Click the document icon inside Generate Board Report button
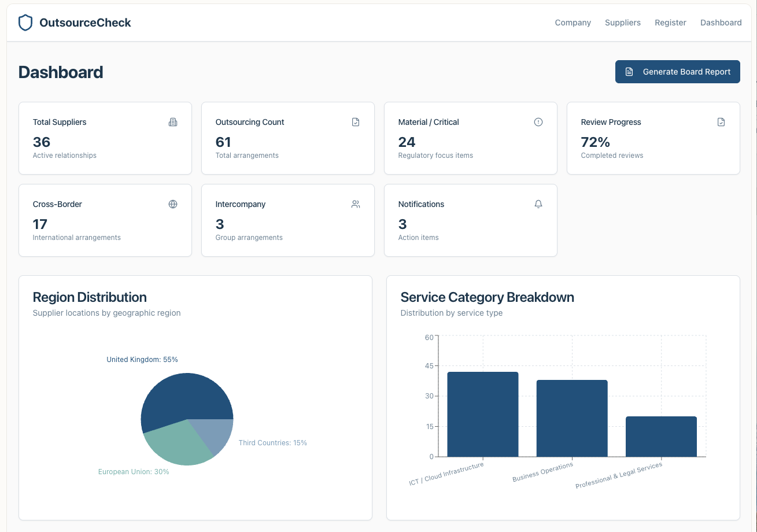Viewport: 757px width, 532px height. 629,72
